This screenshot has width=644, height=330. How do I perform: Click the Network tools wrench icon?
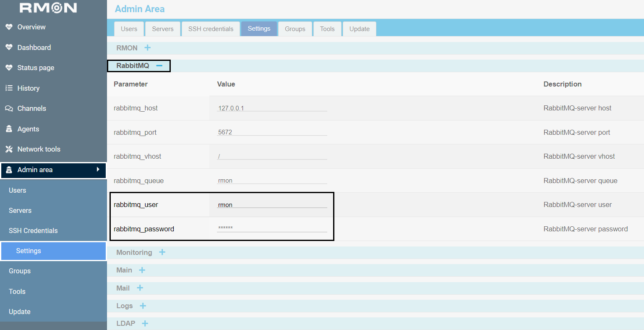(9, 149)
